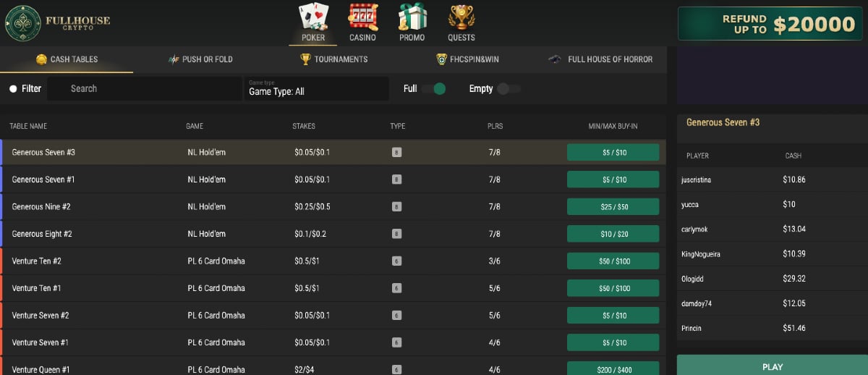The image size is (868, 375).
Task: Toggle the Empty tables switch
Action: tap(509, 89)
